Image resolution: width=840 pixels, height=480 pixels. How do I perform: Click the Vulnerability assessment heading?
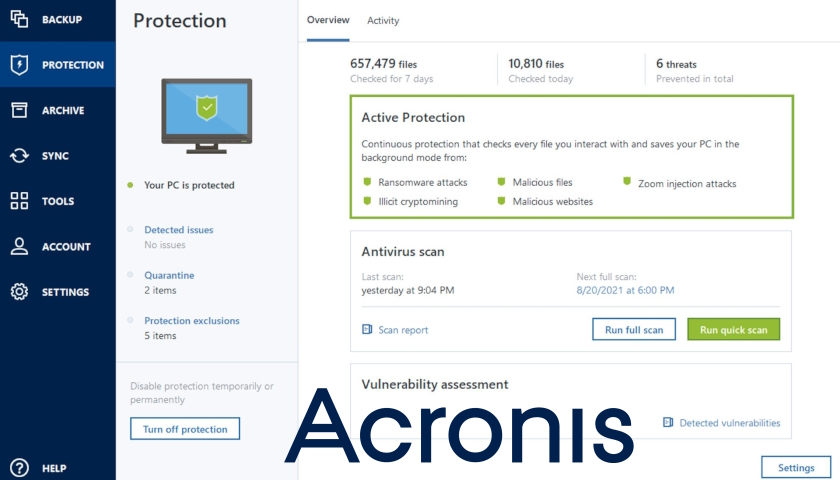coord(434,384)
